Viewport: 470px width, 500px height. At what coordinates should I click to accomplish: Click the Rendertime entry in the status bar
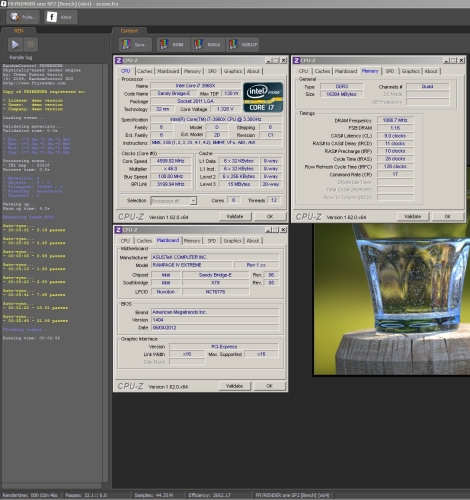[x=30, y=495]
